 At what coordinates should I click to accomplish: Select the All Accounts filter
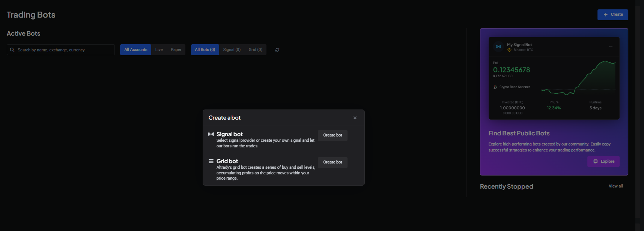(x=135, y=50)
